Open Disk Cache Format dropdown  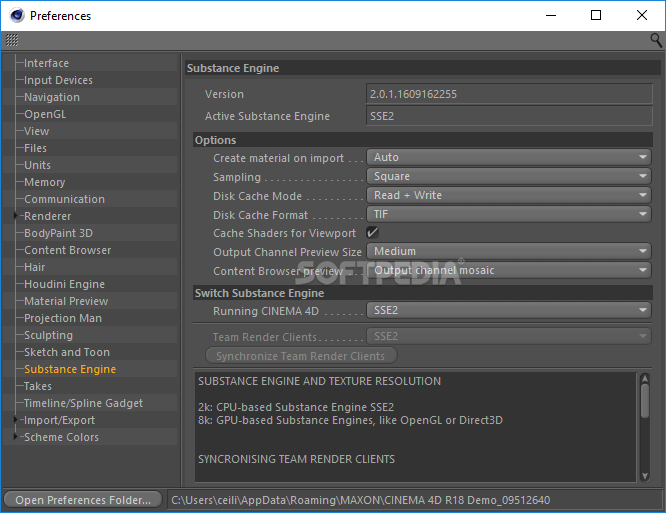point(509,214)
